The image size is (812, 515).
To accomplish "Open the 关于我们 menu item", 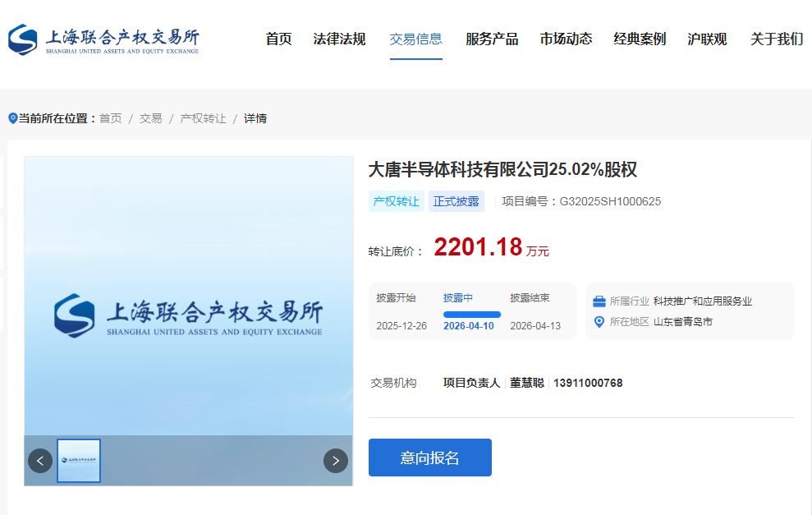I will pos(777,39).
